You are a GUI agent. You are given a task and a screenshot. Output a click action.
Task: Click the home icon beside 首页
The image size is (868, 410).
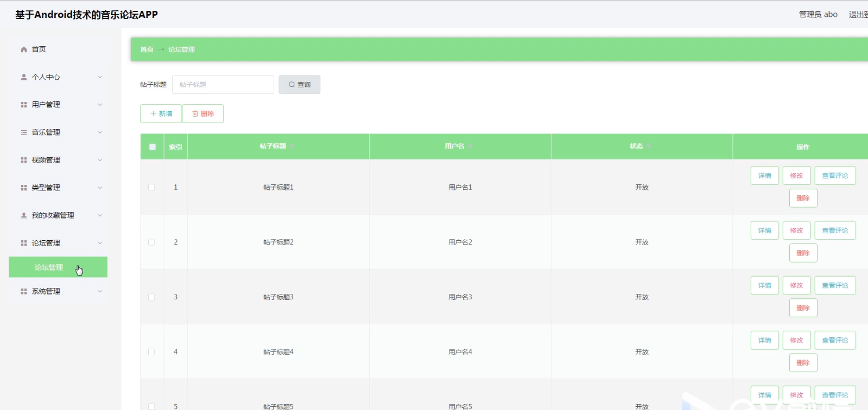click(x=24, y=49)
